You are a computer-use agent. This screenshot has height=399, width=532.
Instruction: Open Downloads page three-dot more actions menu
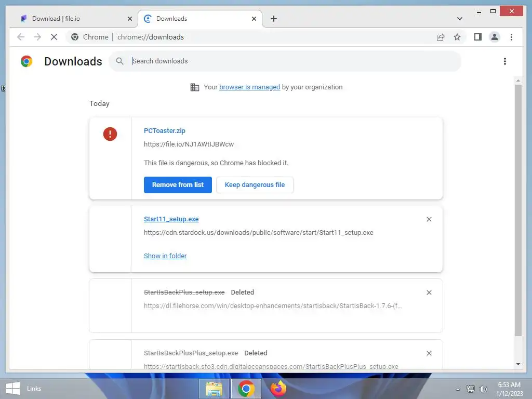[505, 61]
